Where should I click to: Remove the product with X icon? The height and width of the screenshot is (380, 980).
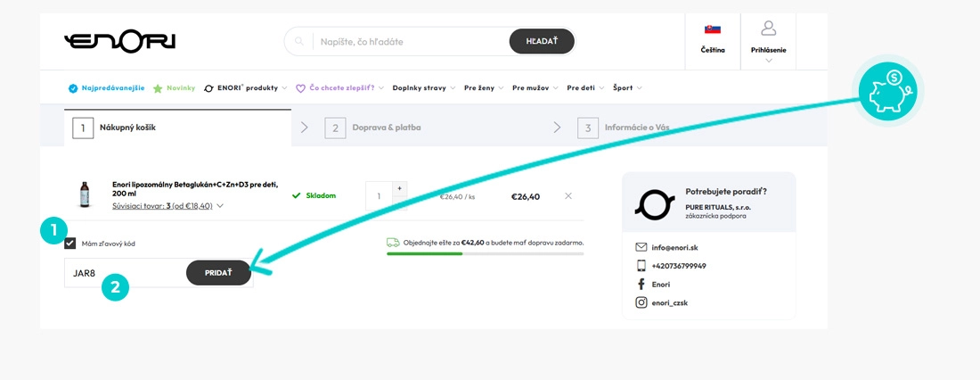(x=568, y=196)
